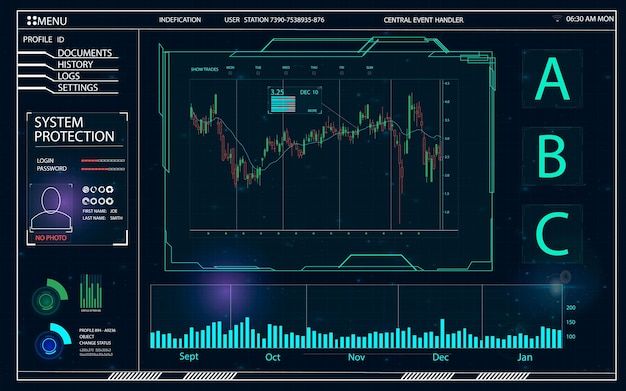
Task: Click the 150 value on the volume scale
Action: pyautogui.click(x=571, y=322)
